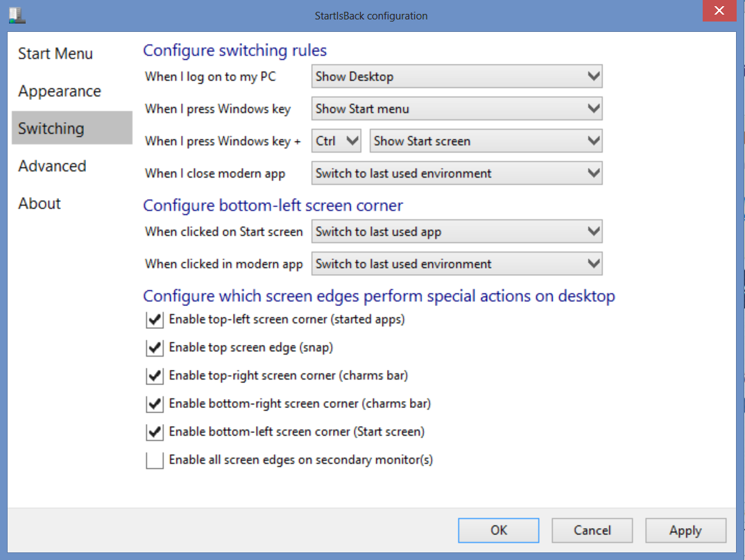Go to the Advanced section
745x560 pixels.
53,167
